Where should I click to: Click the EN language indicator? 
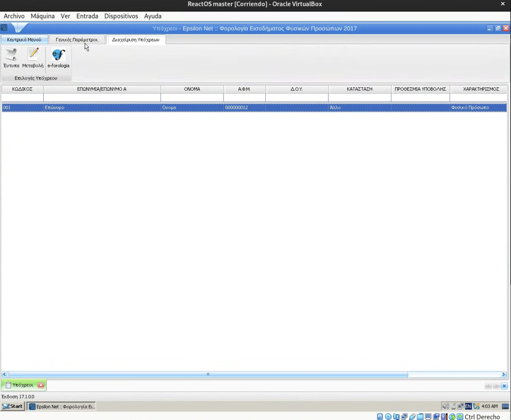[x=468, y=406]
